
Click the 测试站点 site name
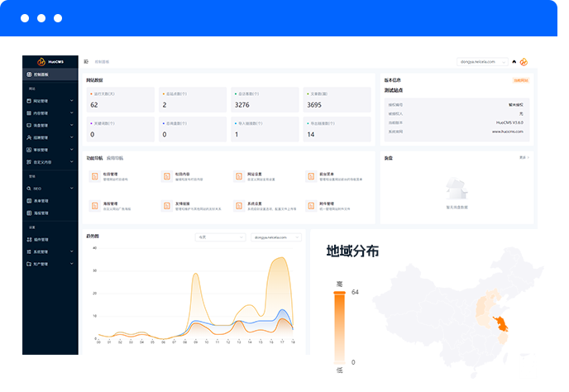(x=394, y=90)
